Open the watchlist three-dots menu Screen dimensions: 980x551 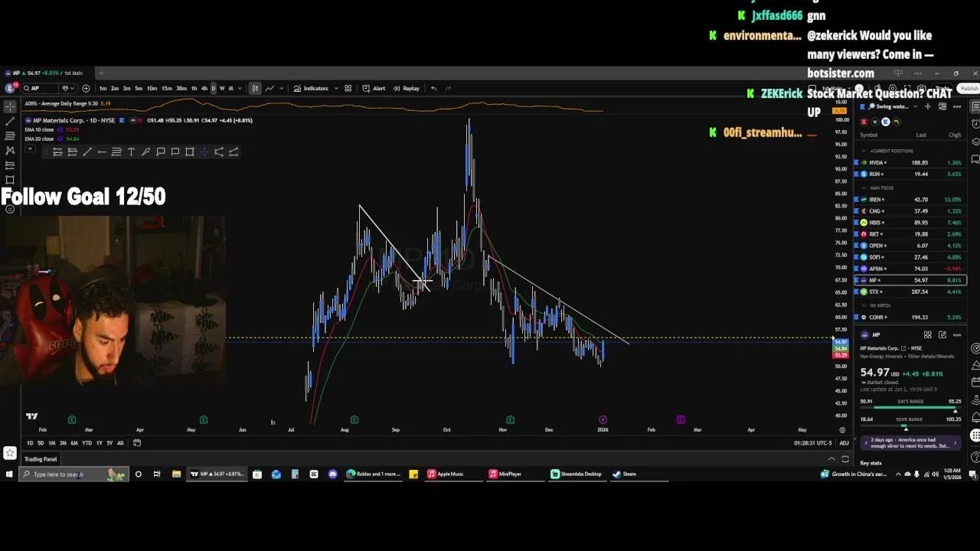point(957,106)
